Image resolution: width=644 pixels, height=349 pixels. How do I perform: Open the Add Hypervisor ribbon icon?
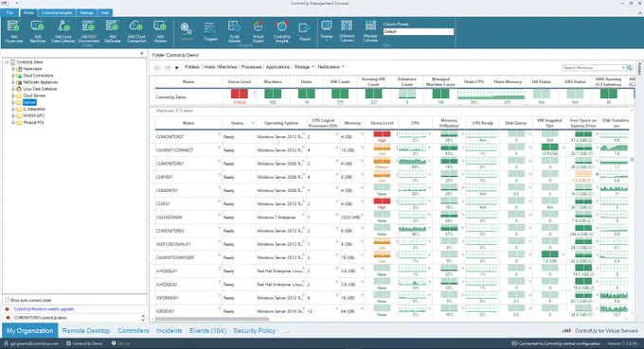[13, 31]
